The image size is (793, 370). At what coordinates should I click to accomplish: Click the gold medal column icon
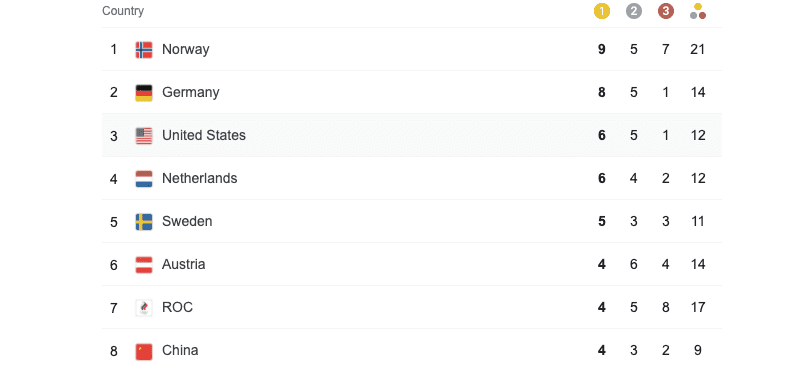click(601, 11)
